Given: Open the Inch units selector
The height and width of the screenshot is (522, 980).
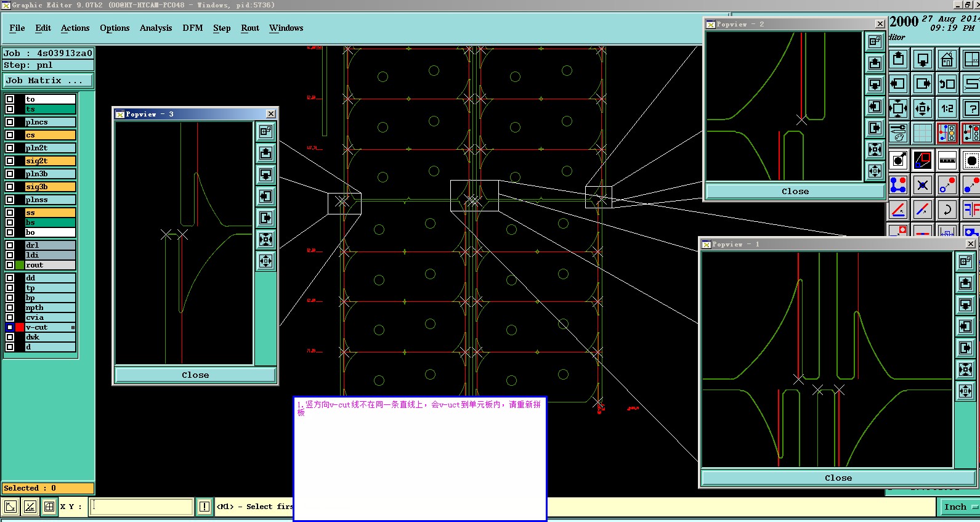Looking at the screenshot, I should click(x=960, y=507).
